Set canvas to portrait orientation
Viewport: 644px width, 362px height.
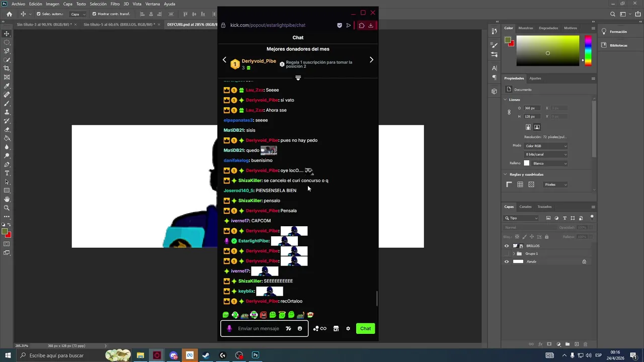528,127
